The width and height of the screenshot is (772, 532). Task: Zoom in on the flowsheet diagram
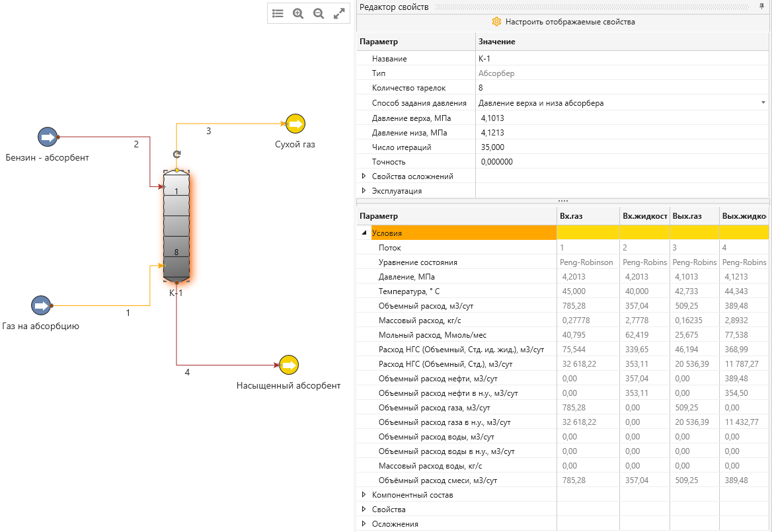coord(298,13)
